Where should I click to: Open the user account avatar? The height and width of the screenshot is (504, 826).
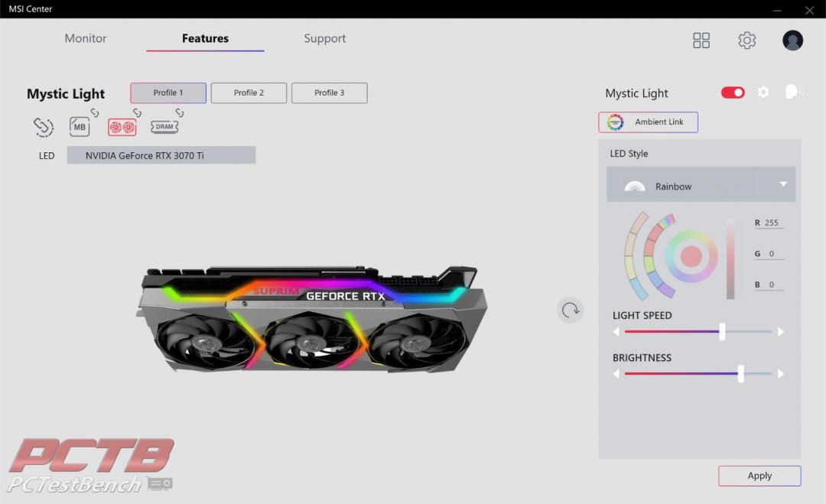coord(792,41)
